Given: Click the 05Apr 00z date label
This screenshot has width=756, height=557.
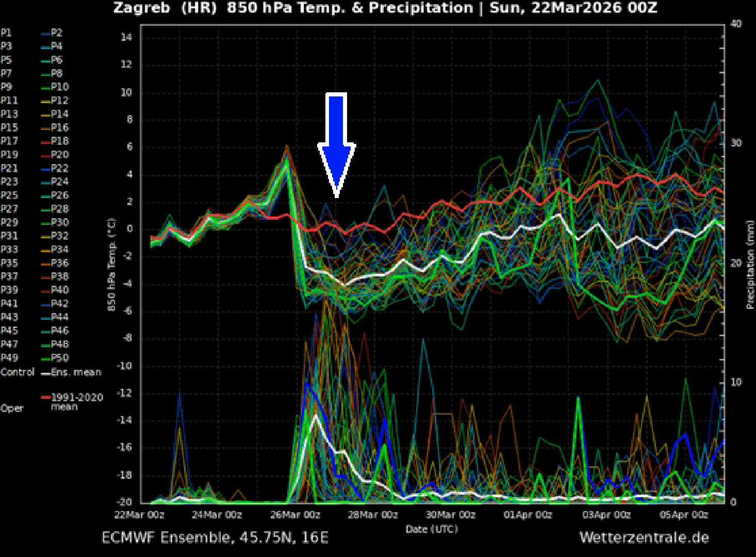Looking at the screenshot, I should click(684, 515).
